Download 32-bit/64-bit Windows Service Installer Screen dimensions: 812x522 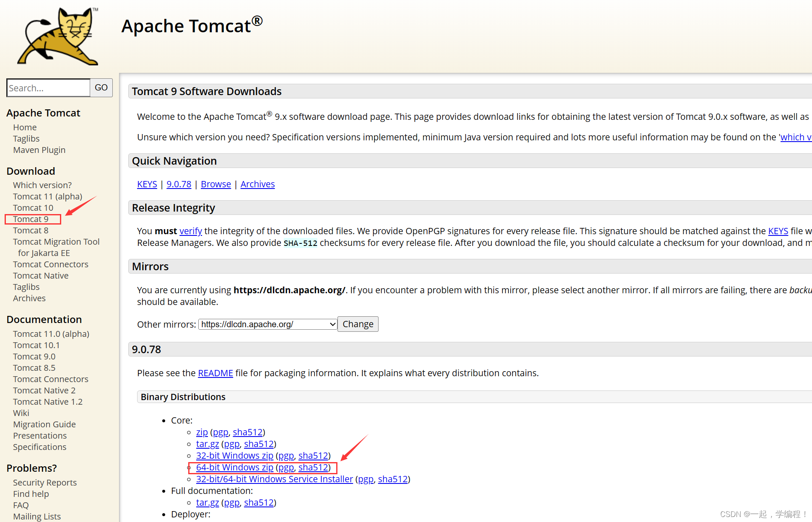click(x=275, y=479)
